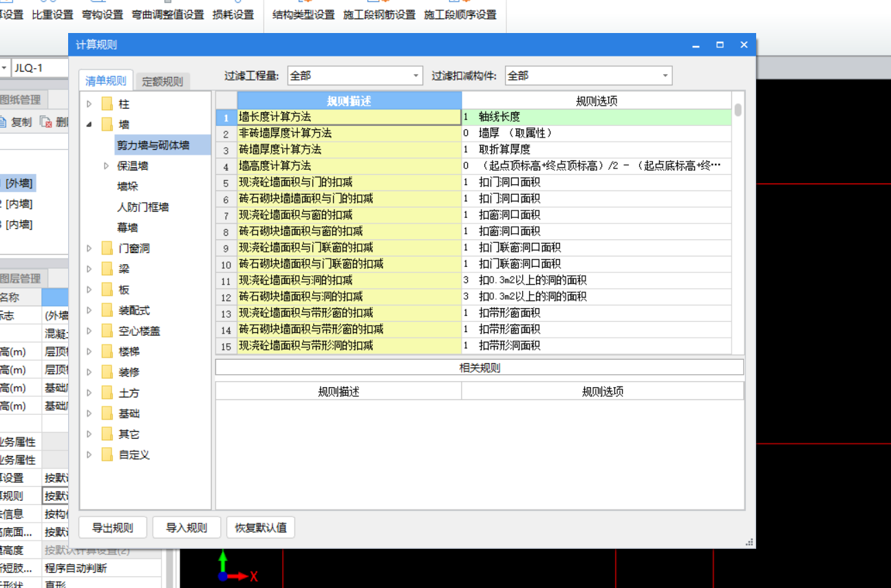Open 损耗设置 in the toolbar
The width and height of the screenshot is (891, 588).
(233, 14)
